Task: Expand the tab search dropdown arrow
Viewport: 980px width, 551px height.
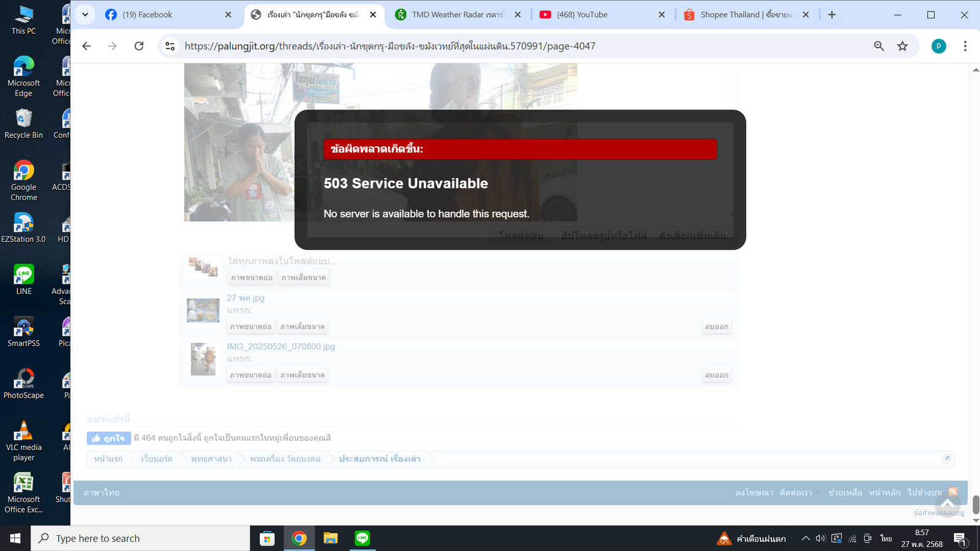Action: point(85,15)
